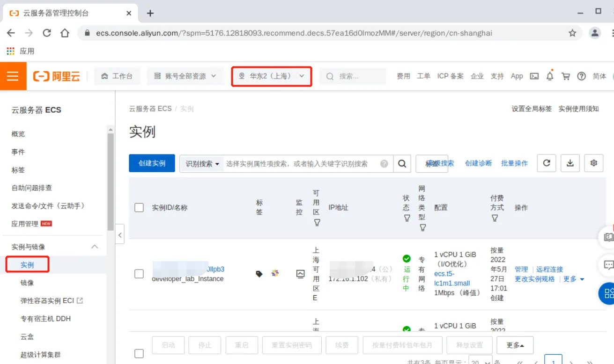Viewport: 614px width, 364px height.
Task: Open the 账号全部资源 resource dropdown
Action: (x=185, y=76)
